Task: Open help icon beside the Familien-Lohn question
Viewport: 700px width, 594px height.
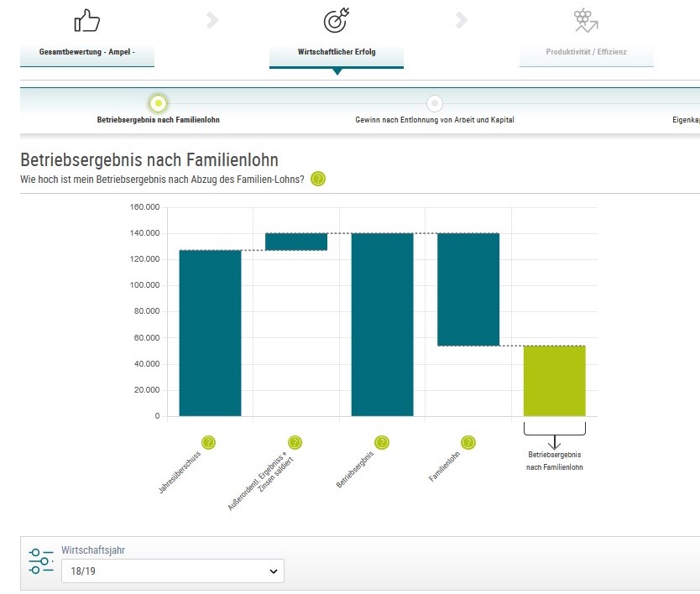Action: pos(318,179)
